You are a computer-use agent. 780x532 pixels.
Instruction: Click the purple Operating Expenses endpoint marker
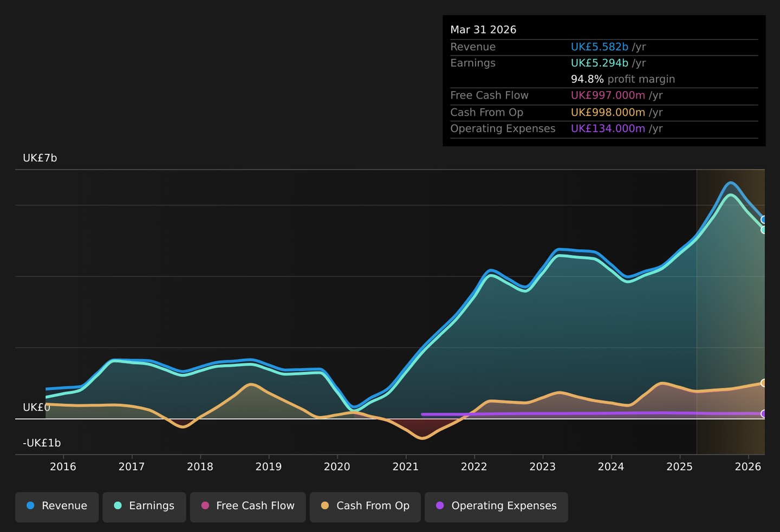pos(764,414)
